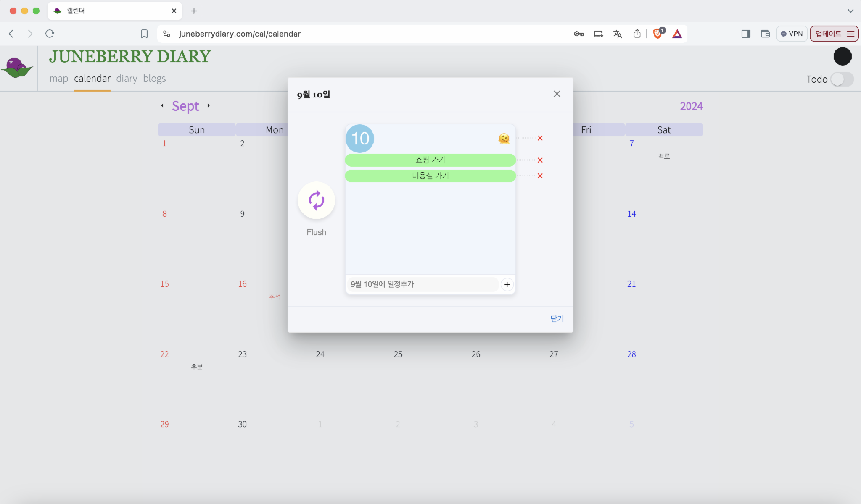Click the 업데이트 button
The height and width of the screenshot is (504, 861).
point(828,34)
